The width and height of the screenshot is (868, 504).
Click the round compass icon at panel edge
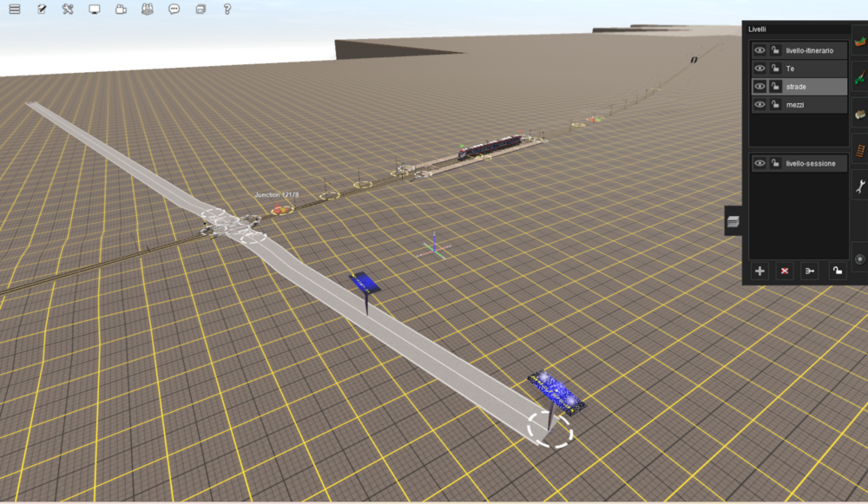859,259
